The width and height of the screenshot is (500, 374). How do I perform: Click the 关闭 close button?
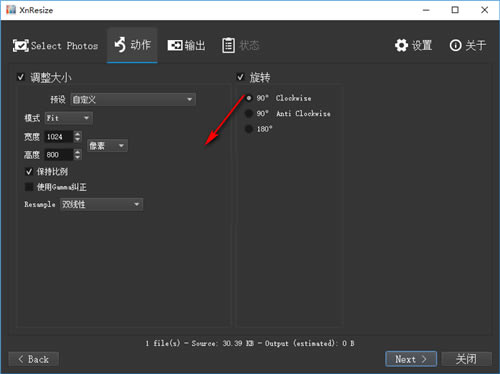point(466,359)
